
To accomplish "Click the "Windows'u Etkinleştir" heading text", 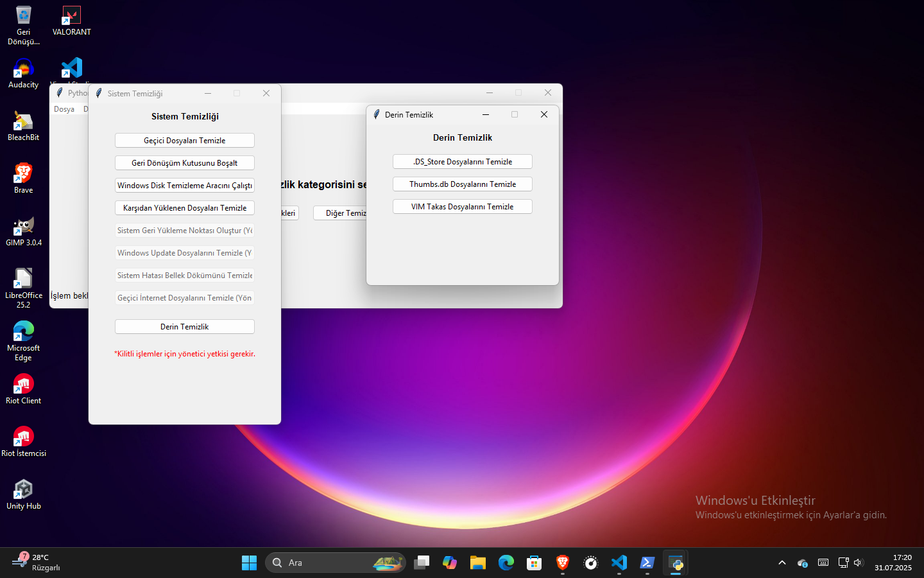I will point(755,500).
